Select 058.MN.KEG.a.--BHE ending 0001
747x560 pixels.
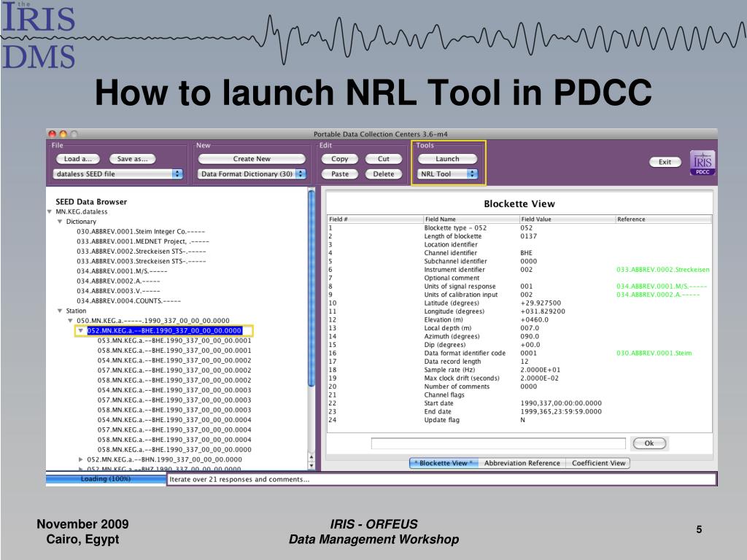(x=174, y=351)
